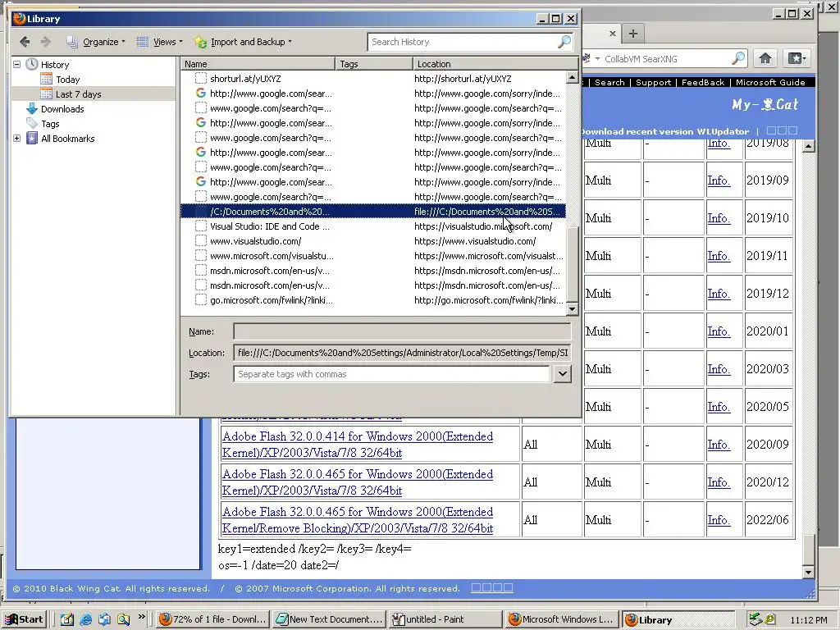Collapse the History tree node

tap(16, 64)
